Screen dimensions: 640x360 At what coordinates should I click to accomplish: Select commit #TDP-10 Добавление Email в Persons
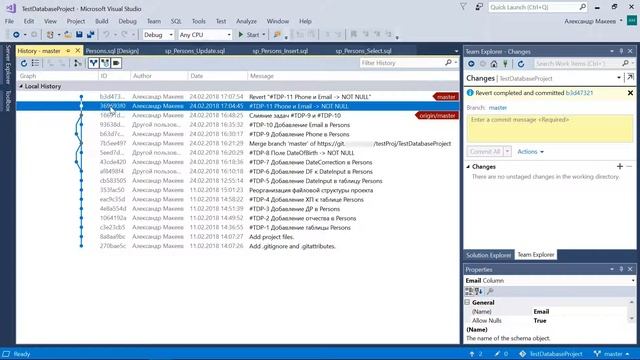point(238,125)
